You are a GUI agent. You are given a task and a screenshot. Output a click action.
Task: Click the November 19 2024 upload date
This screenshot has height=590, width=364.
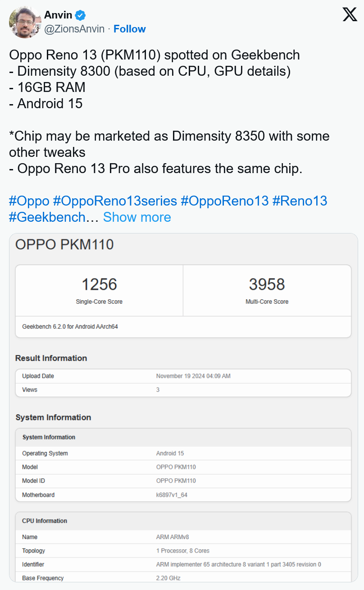[193, 376]
